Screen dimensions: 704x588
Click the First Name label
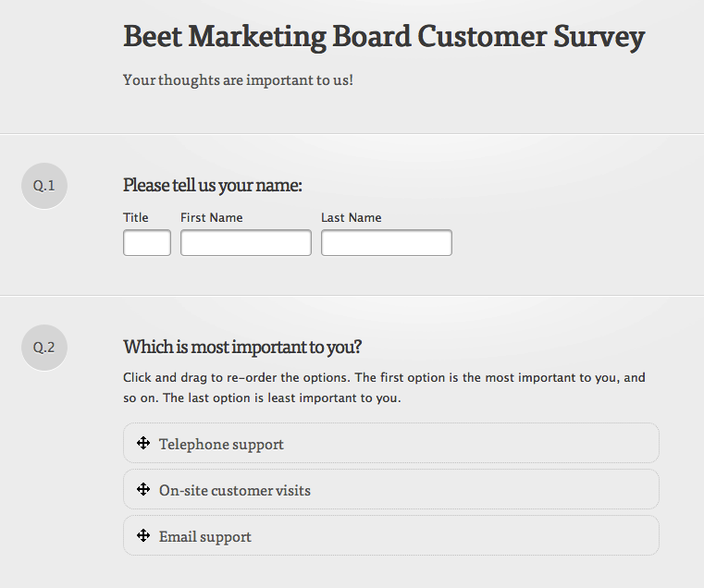[212, 217]
